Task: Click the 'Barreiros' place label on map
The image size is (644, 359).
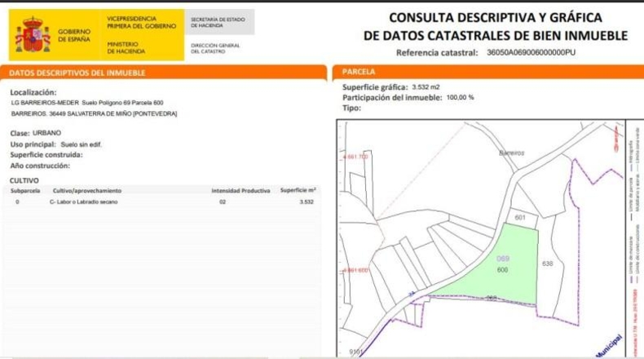Action: pyautogui.click(x=512, y=153)
